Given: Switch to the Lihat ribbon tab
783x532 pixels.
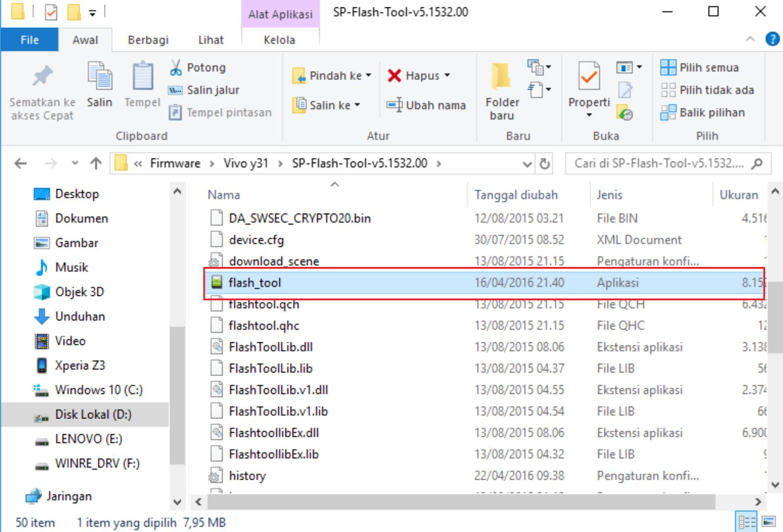Looking at the screenshot, I should click(x=211, y=40).
